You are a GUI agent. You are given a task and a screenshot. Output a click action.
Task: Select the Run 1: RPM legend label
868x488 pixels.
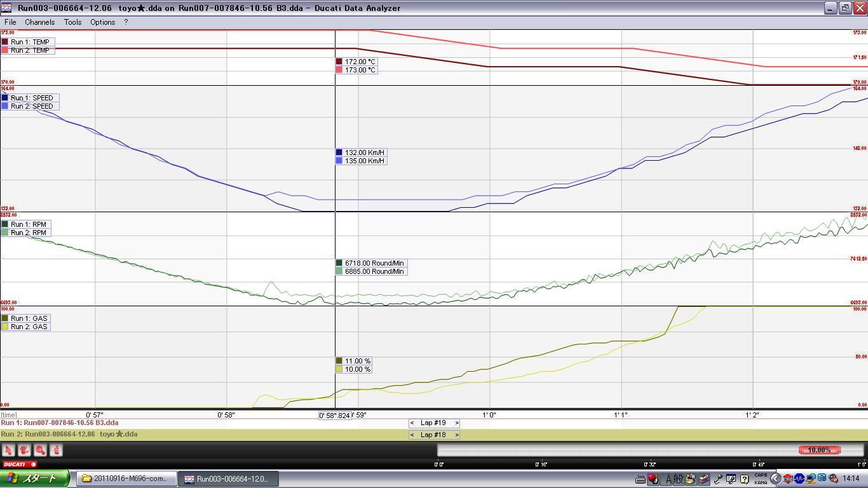pyautogui.click(x=29, y=224)
